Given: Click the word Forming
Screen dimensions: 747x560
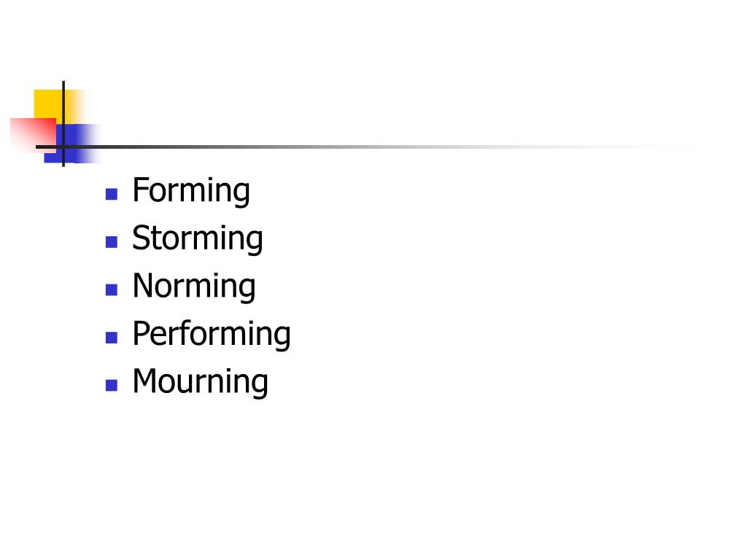Looking at the screenshot, I should pos(191,190).
